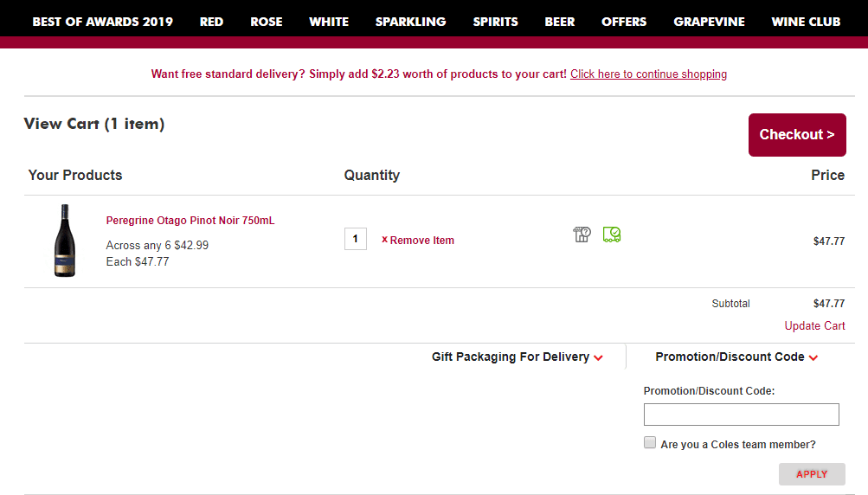This screenshot has height=495, width=868.
Task: Focus the Promotion/Discount Code text field
Action: pyautogui.click(x=741, y=415)
